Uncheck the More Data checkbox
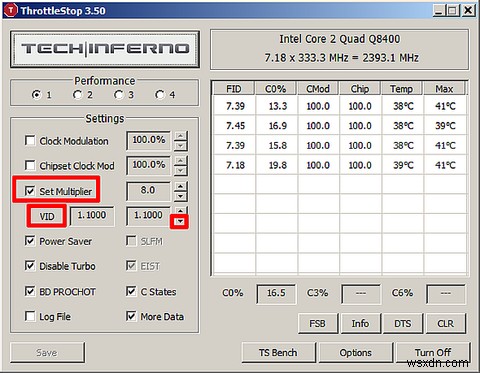This screenshot has height=373, width=480. (x=131, y=316)
